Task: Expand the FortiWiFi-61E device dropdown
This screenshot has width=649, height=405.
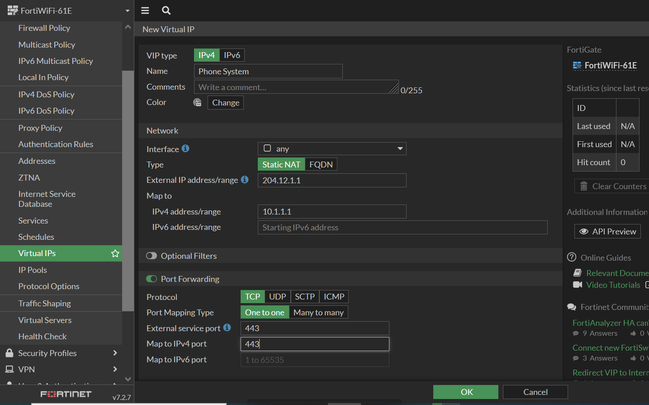Action: [x=127, y=11]
